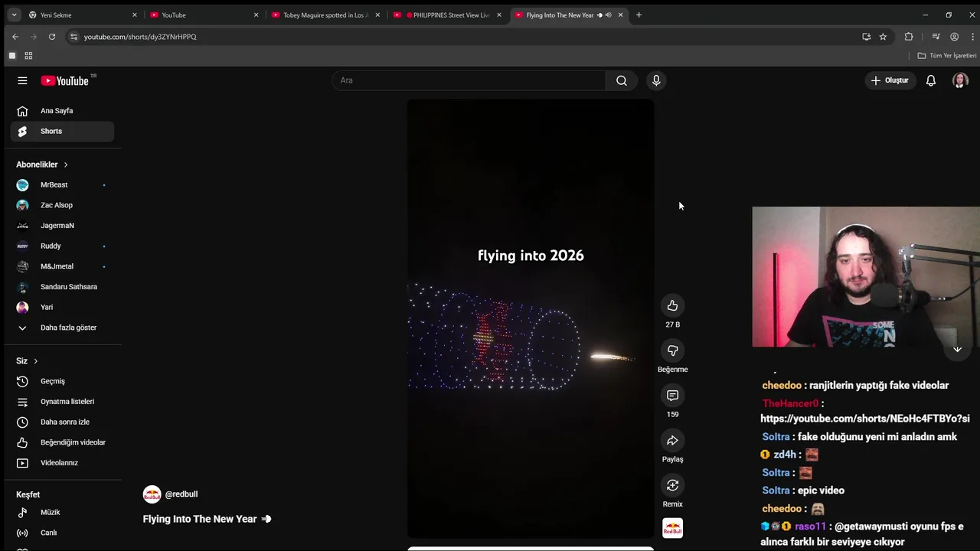Bookmark this page with star icon

coord(883,37)
